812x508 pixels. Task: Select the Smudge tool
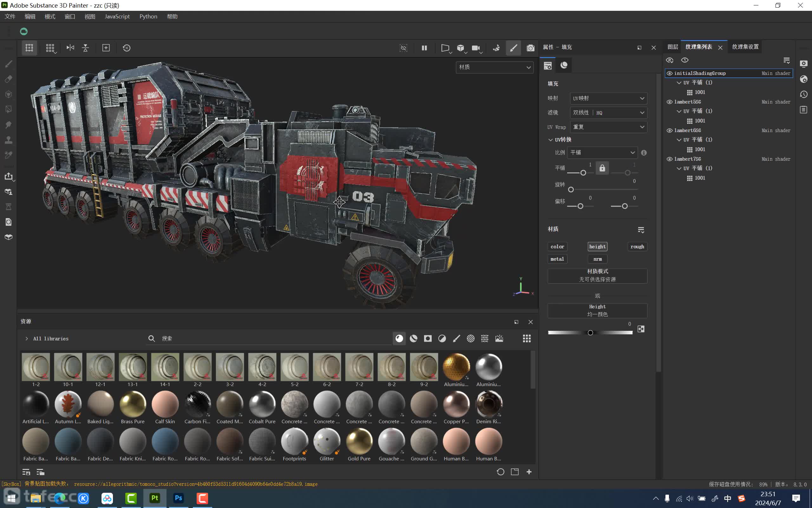click(x=9, y=125)
